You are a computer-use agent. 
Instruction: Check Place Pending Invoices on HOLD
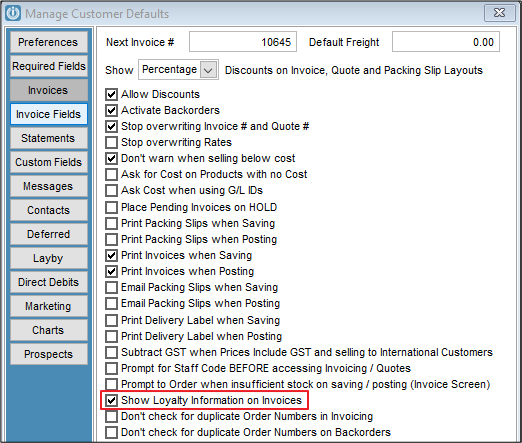coord(111,207)
